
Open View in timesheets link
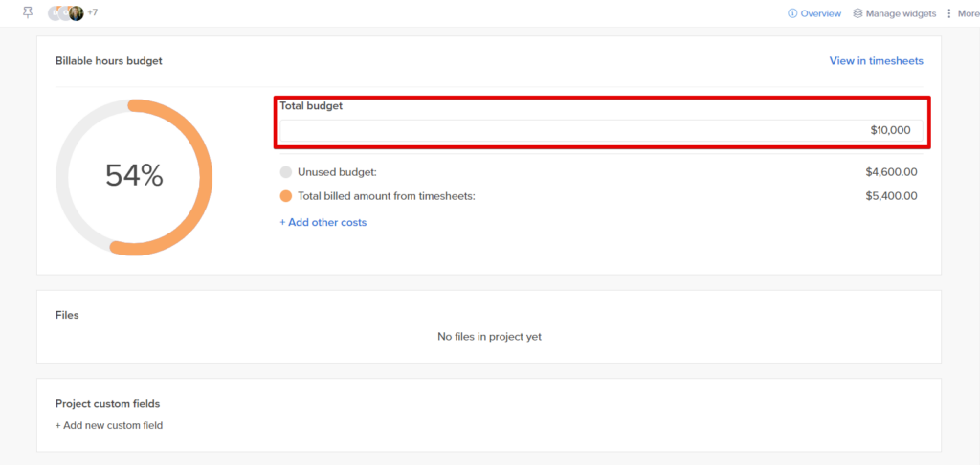(x=876, y=60)
